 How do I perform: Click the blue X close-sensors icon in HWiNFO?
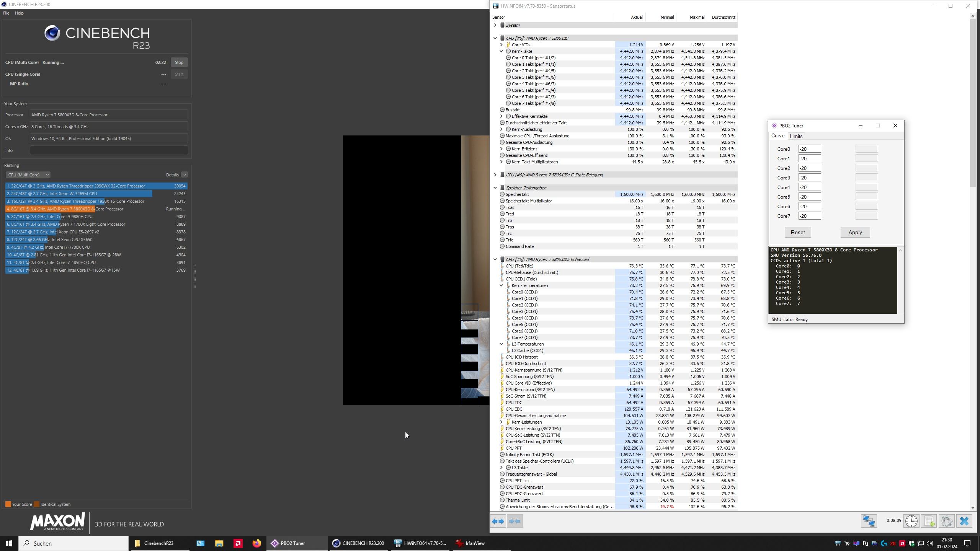click(x=964, y=521)
